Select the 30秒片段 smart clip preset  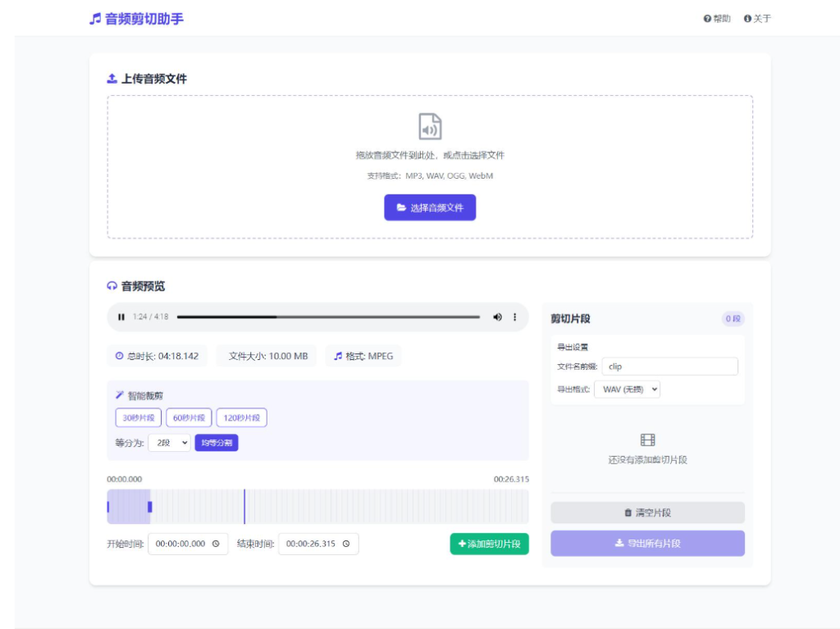(x=139, y=418)
